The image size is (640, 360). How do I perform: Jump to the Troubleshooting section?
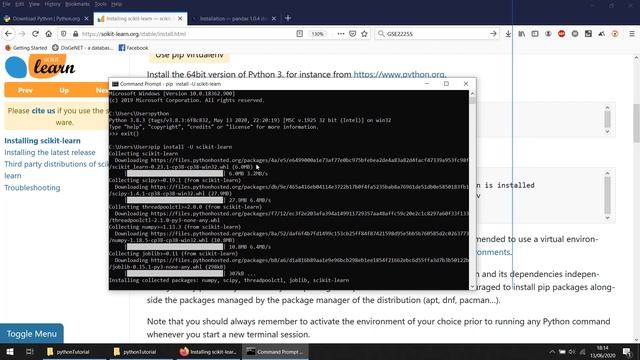[x=32, y=188]
